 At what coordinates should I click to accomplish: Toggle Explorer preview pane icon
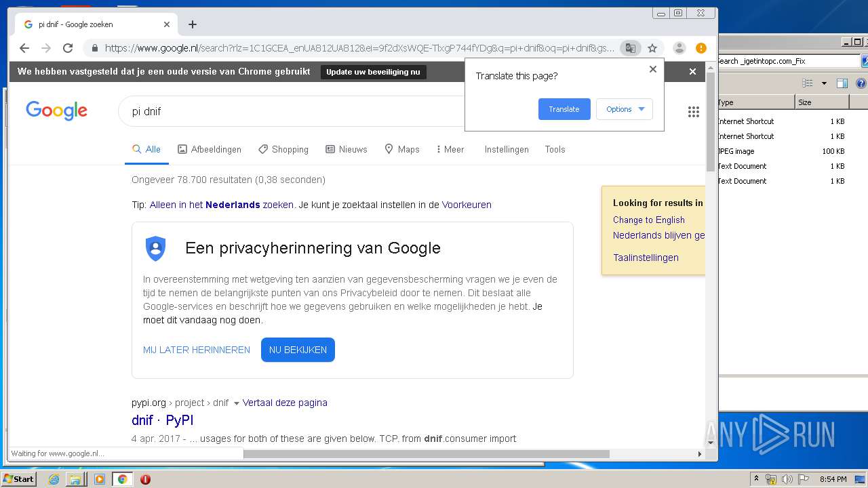(x=842, y=83)
